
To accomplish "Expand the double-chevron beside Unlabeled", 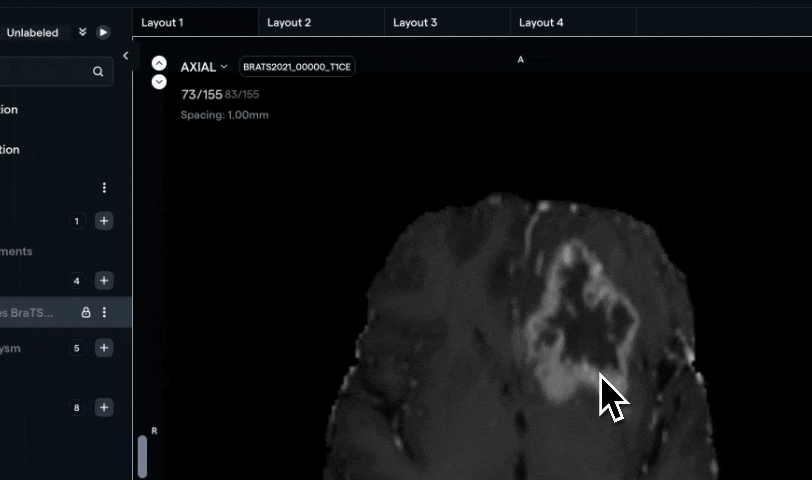I will (x=82, y=32).
